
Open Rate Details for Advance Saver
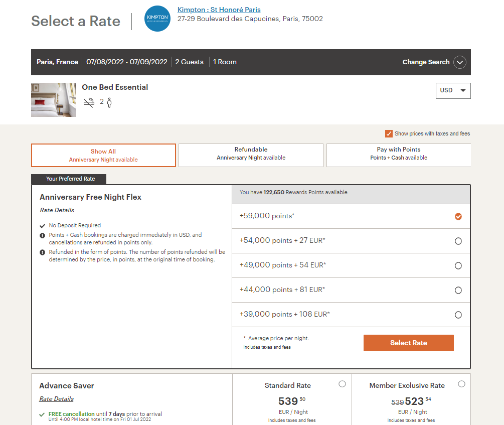(56, 399)
